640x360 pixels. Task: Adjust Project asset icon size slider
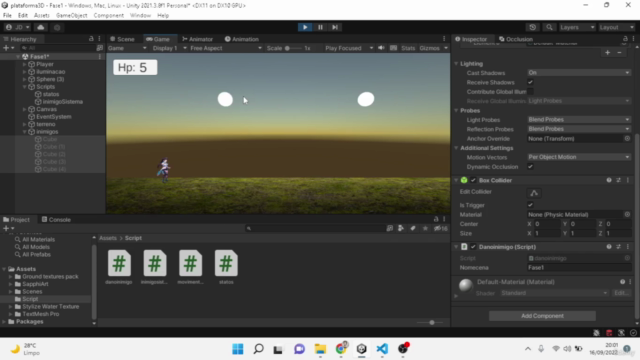(x=431, y=322)
